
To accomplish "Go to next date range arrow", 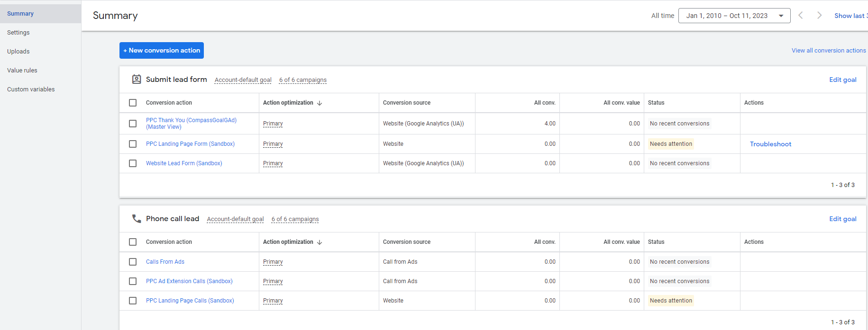I will coord(819,15).
